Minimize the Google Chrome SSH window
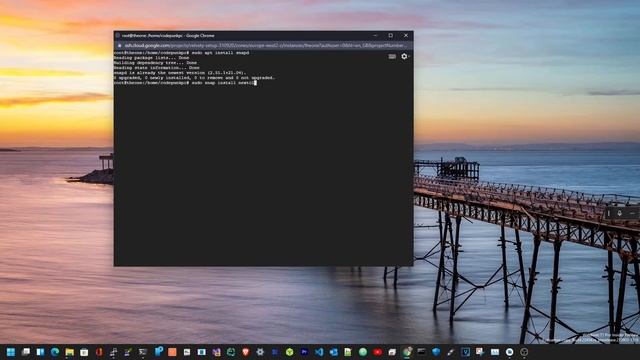The height and width of the screenshot is (360, 640). click(x=375, y=36)
